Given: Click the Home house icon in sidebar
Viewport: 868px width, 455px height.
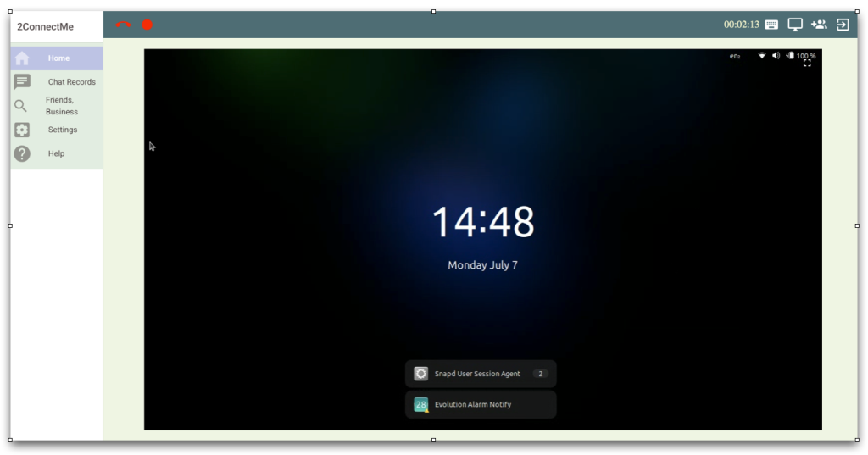Looking at the screenshot, I should tap(22, 58).
